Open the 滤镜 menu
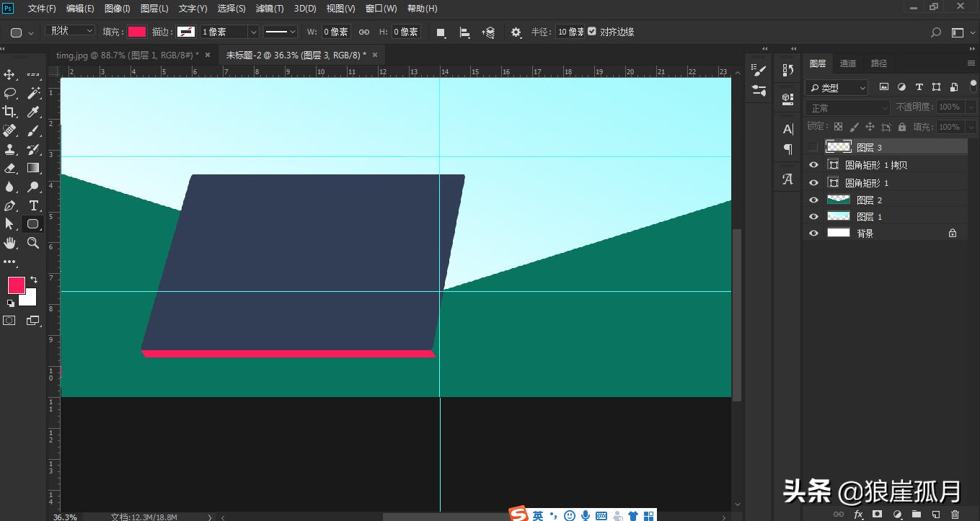 pos(270,8)
